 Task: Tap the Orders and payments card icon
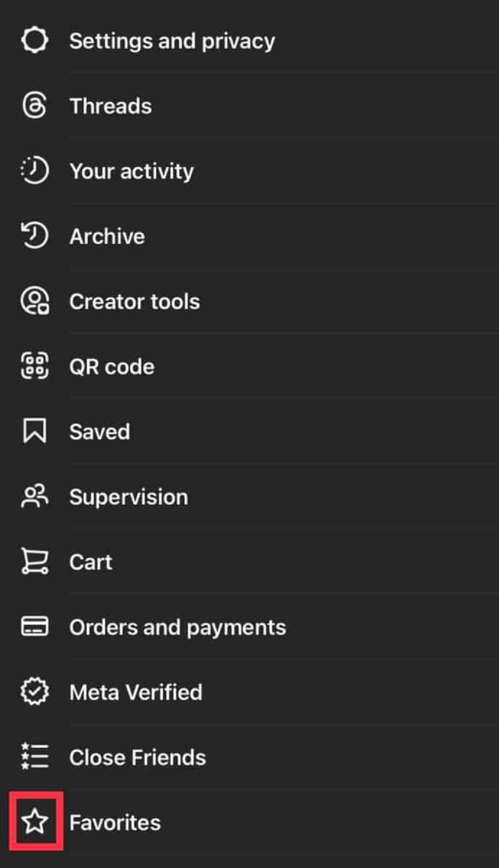(x=35, y=627)
